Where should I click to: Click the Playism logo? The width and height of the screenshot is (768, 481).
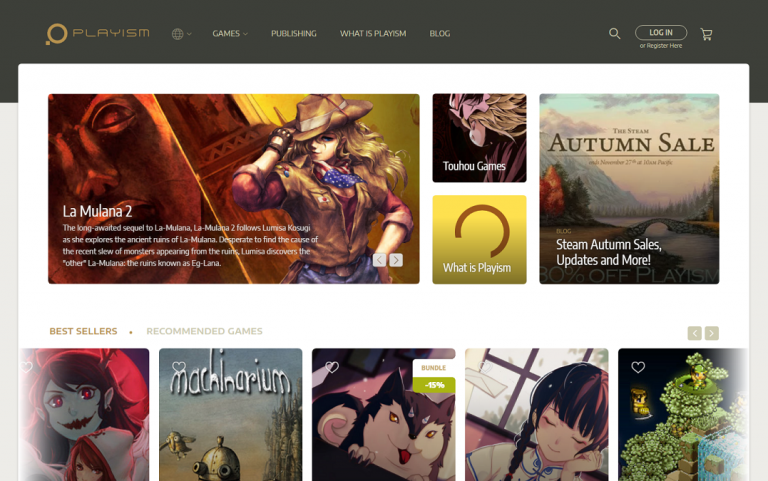(x=97, y=34)
